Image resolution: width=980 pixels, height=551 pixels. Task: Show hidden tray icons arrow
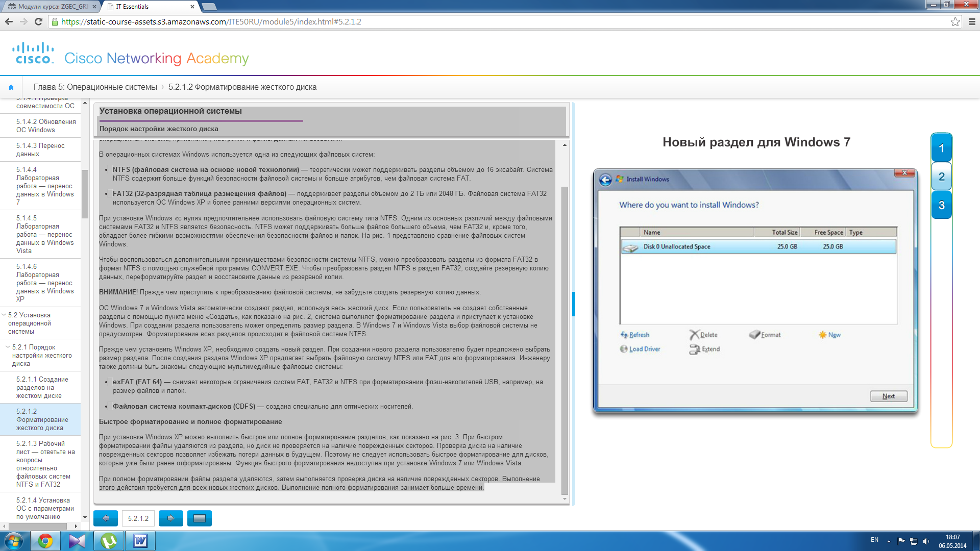889,541
